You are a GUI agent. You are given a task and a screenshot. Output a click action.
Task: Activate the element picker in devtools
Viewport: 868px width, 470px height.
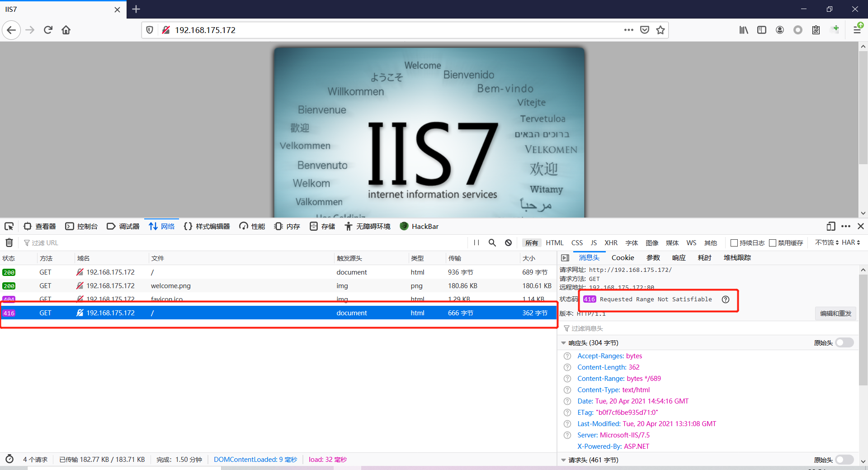(x=9, y=226)
